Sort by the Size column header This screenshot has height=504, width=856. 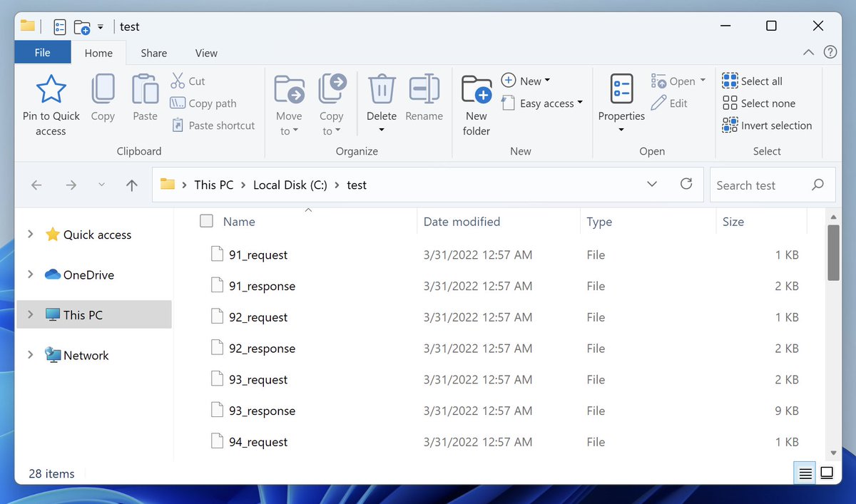coord(733,222)
